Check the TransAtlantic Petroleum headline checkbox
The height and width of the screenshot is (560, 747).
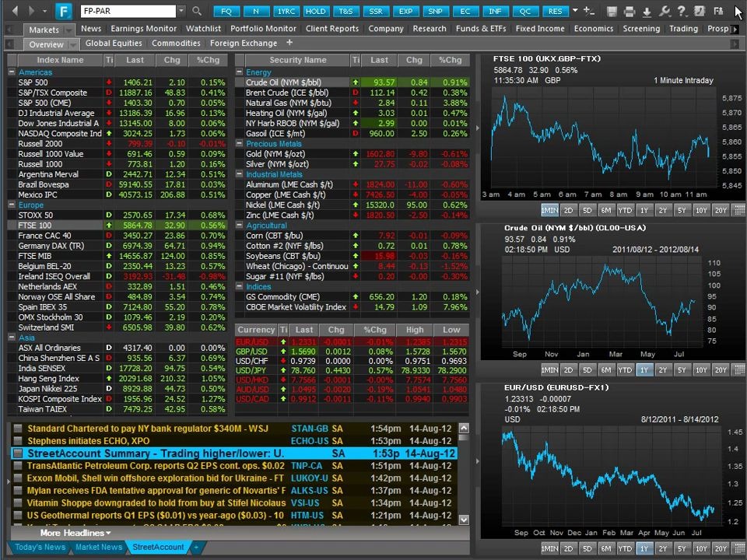(18, 465)
